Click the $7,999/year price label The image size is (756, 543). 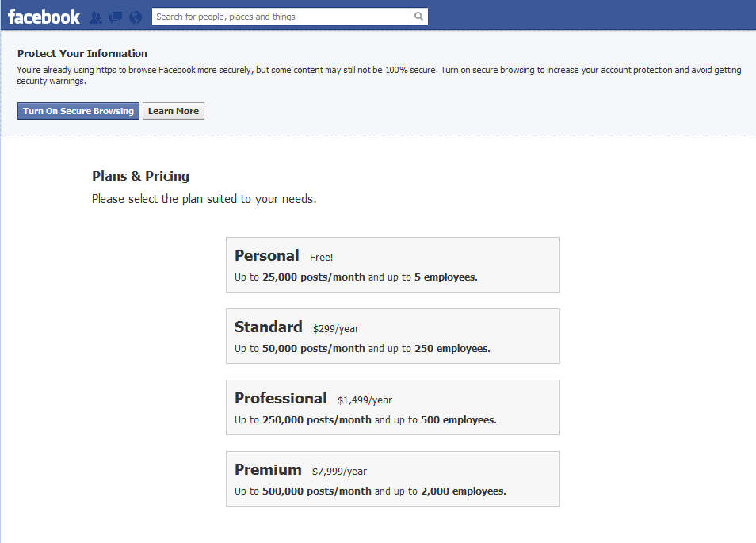point(339,472)
